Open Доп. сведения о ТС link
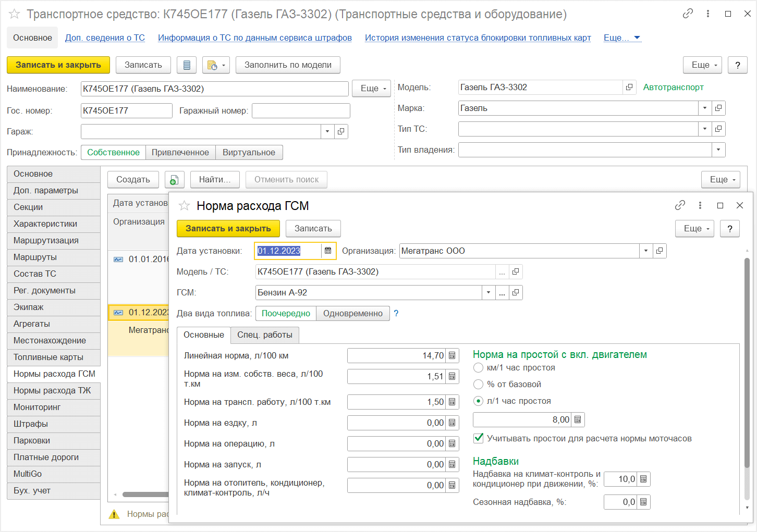 (105, 38)
